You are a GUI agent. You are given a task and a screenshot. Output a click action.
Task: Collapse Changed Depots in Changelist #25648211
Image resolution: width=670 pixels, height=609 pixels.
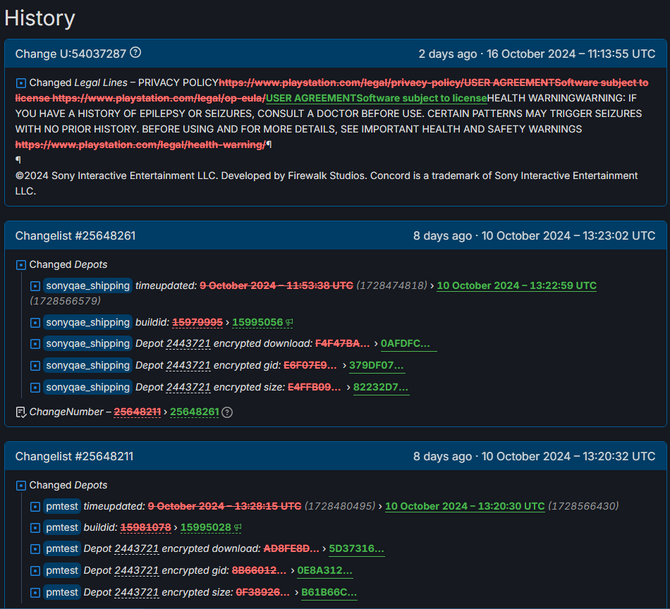(x=21, y=485)
